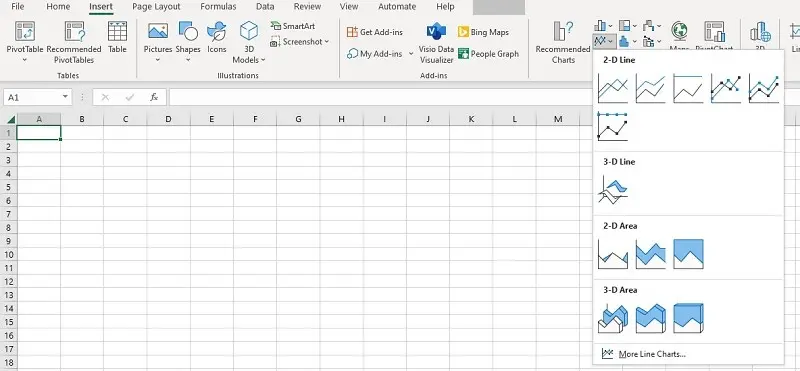Screen dimensions: 800x371
Task: Insert a SmartArt graphic
Action: click(x=293, y=26)
